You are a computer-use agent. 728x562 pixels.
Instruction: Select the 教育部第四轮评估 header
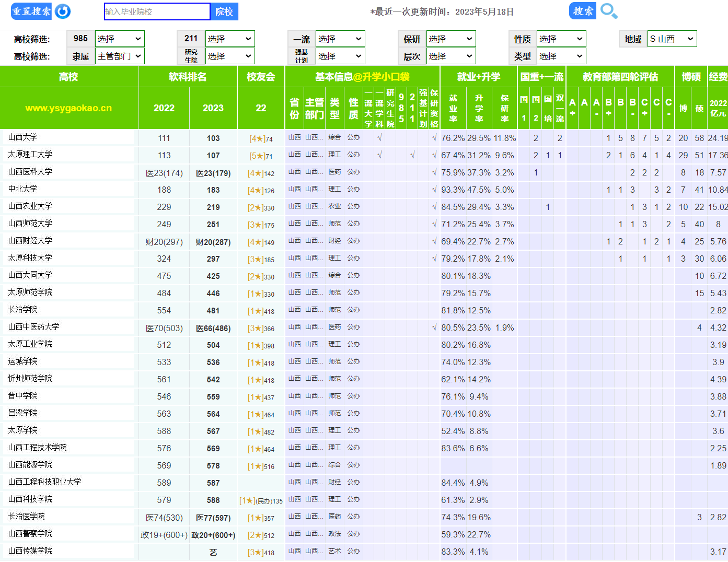tap(620, 77)
